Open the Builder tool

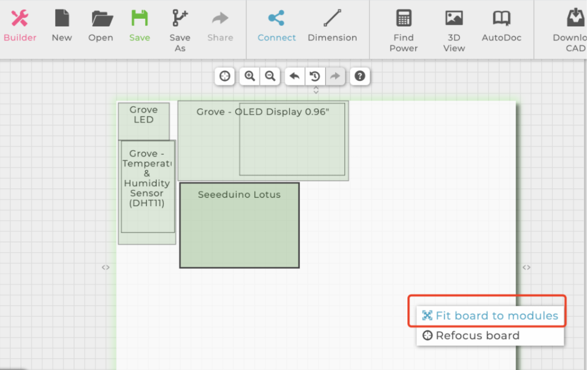pyautogui.click(x=20, y=26)
